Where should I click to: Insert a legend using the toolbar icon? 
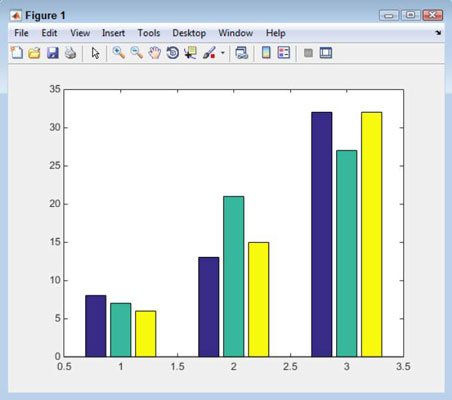click(x=284, y=53)
